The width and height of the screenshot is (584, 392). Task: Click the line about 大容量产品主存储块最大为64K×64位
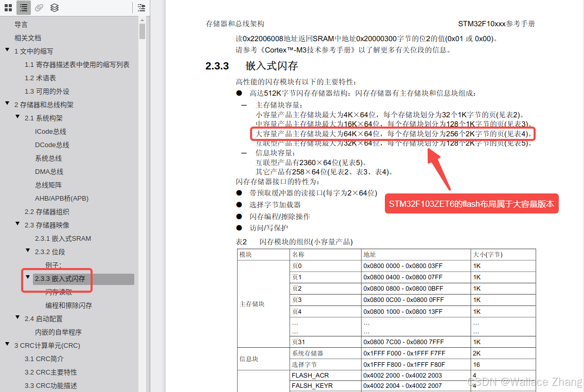point(394,134)
